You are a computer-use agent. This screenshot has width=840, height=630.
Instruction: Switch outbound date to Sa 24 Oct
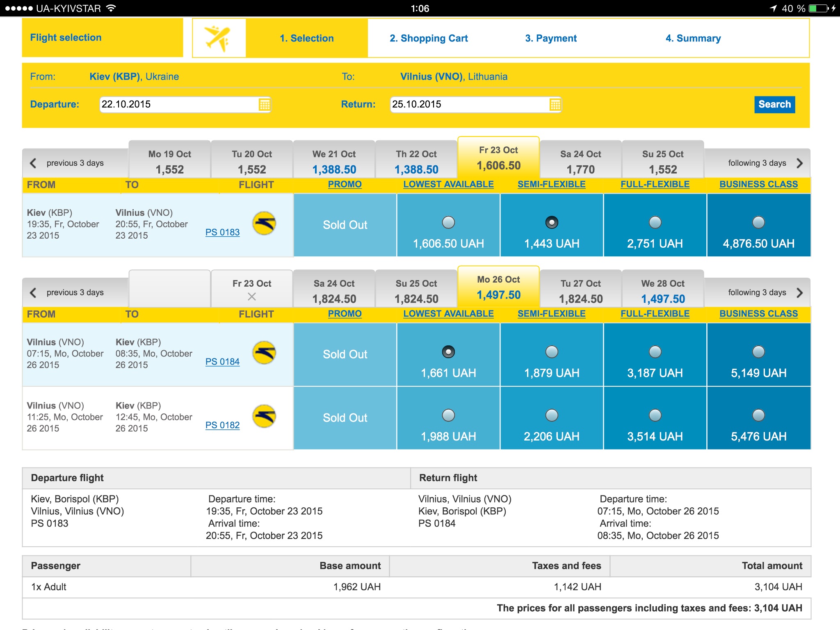(x=580, y=161)
